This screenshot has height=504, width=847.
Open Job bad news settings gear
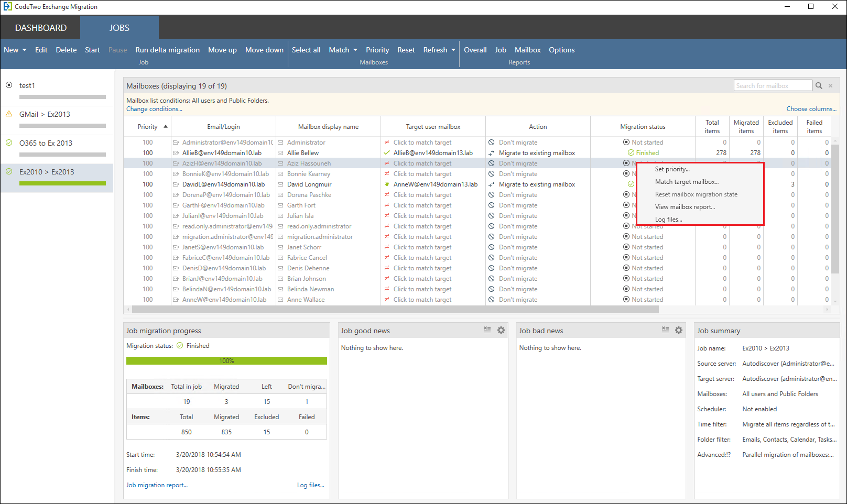coord(679,330)
